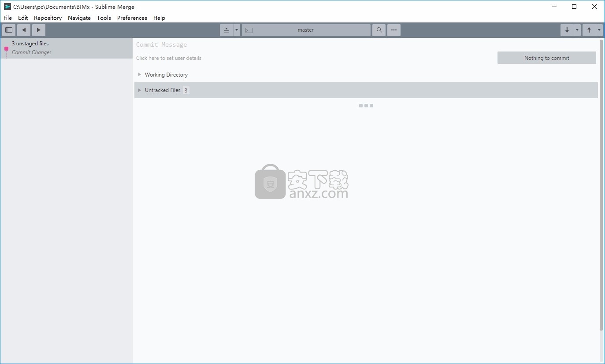The width and height of the screenshot is (605, 364).
Task: Click here to set user details link
Action: coord(169,58)
